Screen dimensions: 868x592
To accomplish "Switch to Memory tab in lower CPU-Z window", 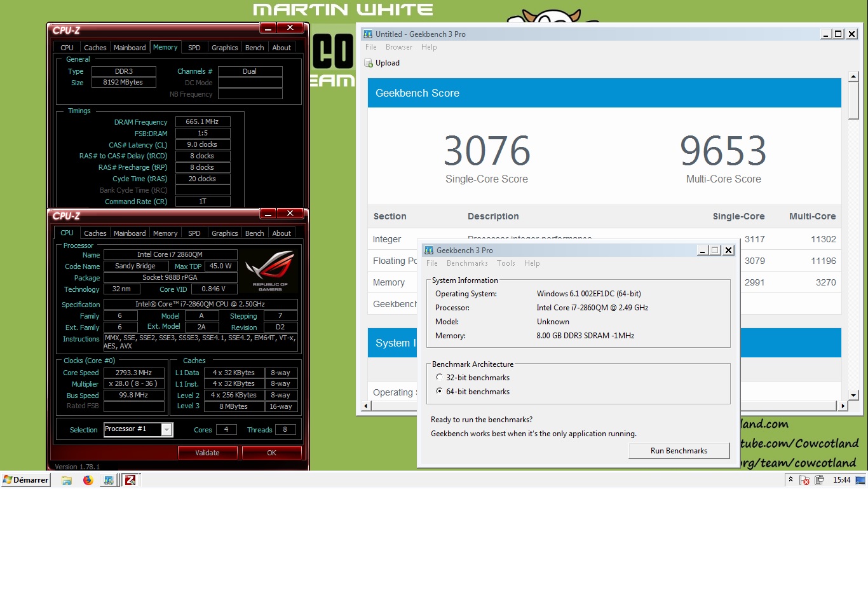I will click(x=165, y=233).
